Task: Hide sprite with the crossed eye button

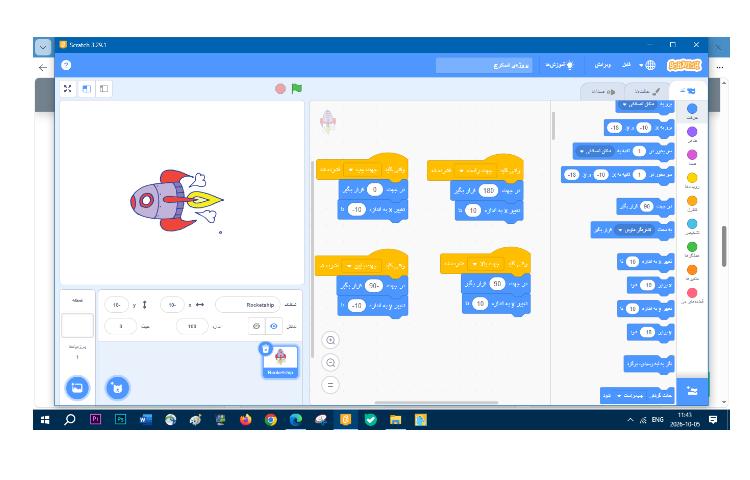Action: (257, 326)
